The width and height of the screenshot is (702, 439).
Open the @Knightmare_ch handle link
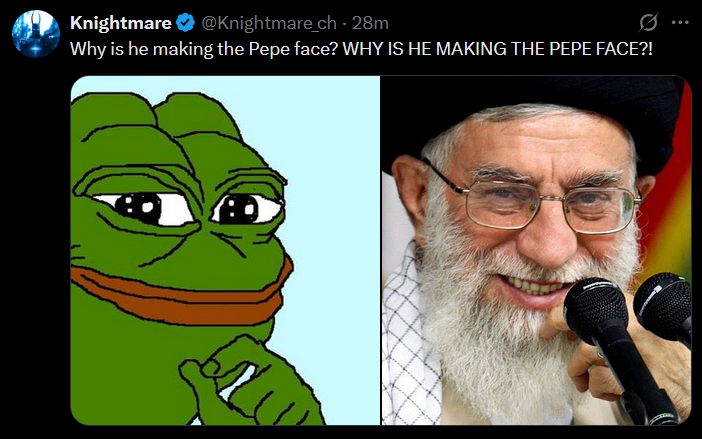click(269, 23)
